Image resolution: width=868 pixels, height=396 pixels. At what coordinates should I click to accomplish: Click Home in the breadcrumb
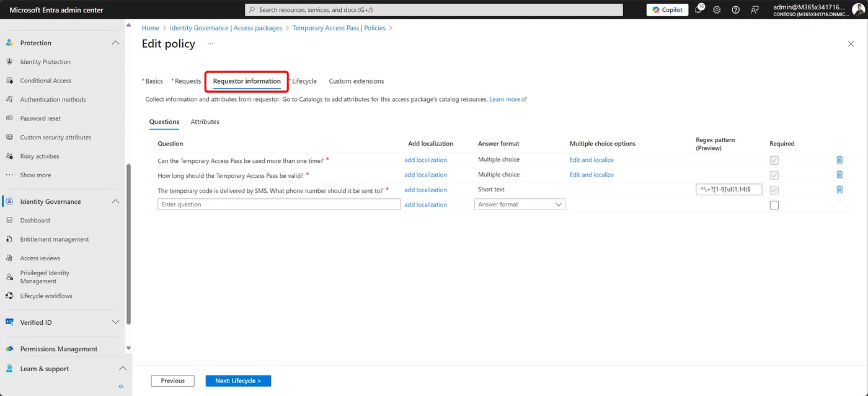(151, 28)
